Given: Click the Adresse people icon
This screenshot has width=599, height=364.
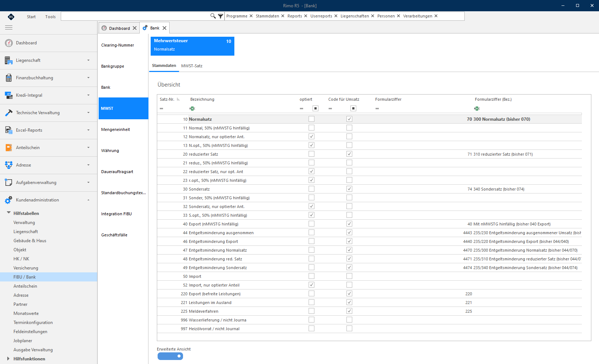Looking at the screenshot, I should 9,165.
